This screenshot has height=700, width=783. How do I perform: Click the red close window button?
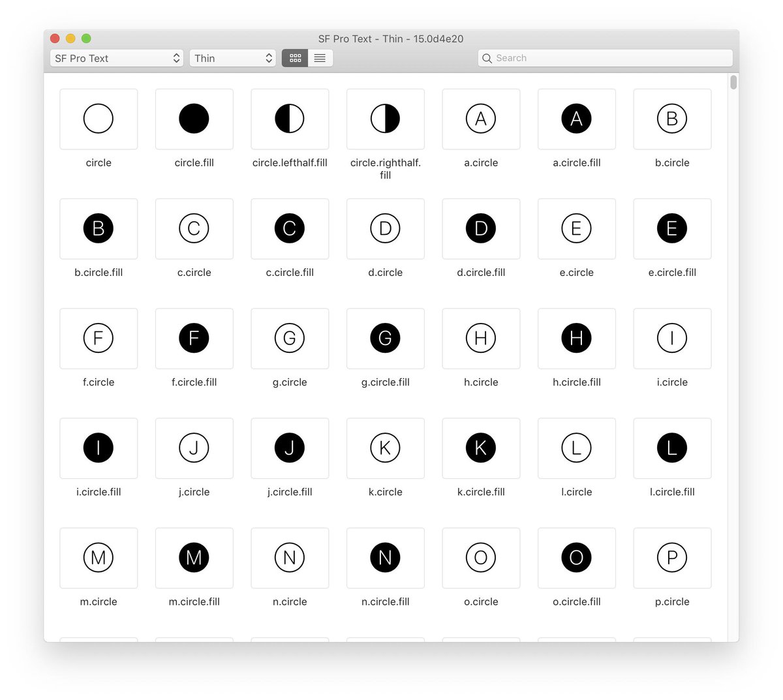pyautogui.click(x=55, y=38)
